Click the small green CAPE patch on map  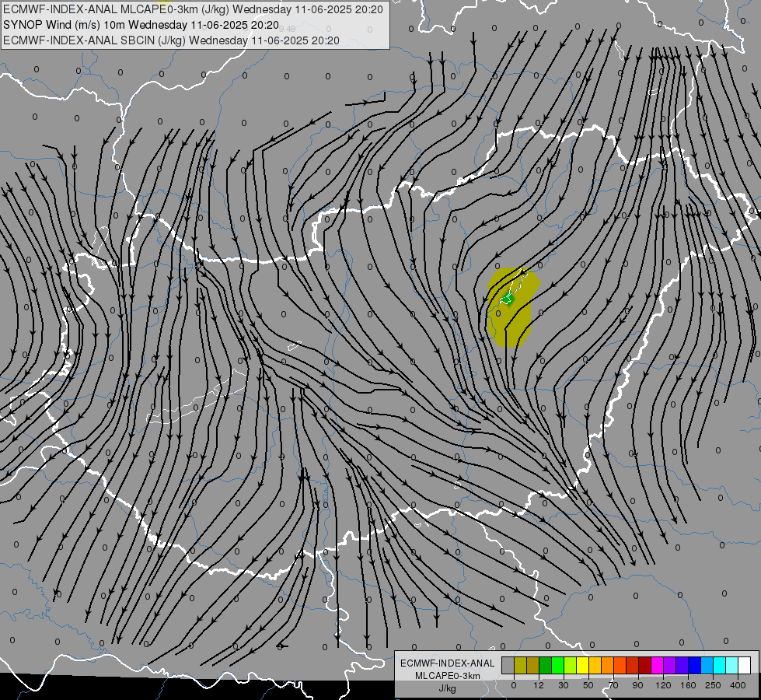tap(507, 299)
